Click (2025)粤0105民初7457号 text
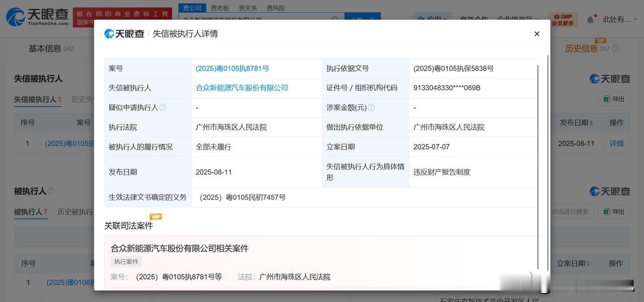Screen dimensions: 644x302 [243, 197]
